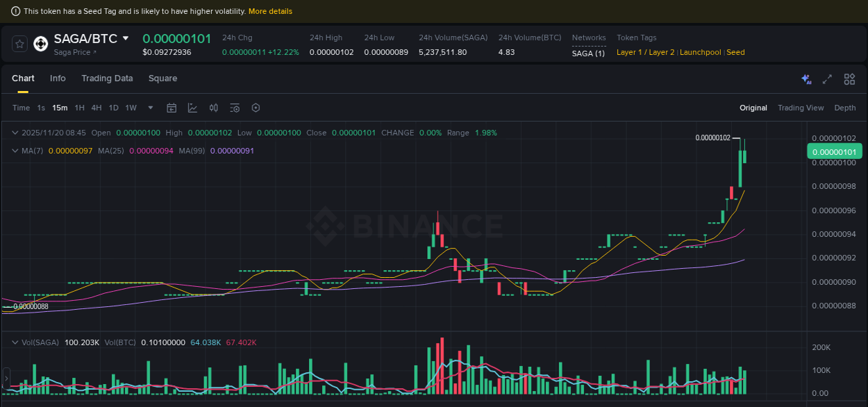868x407 pixels.
Task: Toggle the favorite star for SAGA/BTC
Action: tap(19, 43)
